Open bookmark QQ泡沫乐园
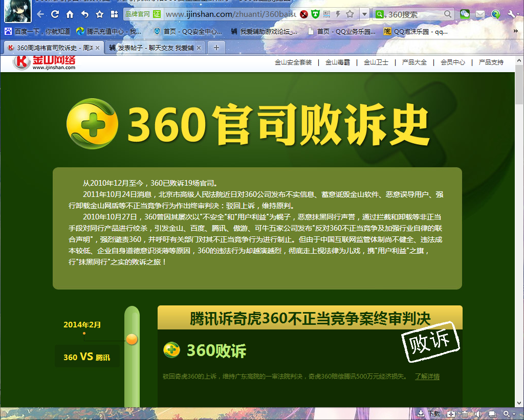The image size is (524, 420). click(x=416, y=31)
